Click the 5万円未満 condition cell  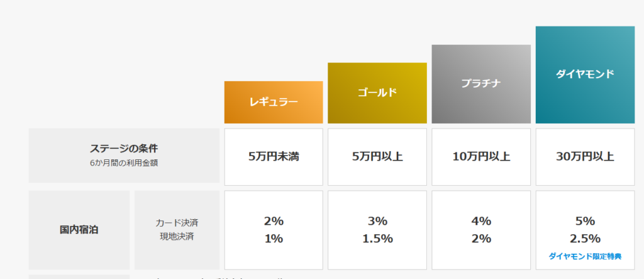[x=274, y=157]
